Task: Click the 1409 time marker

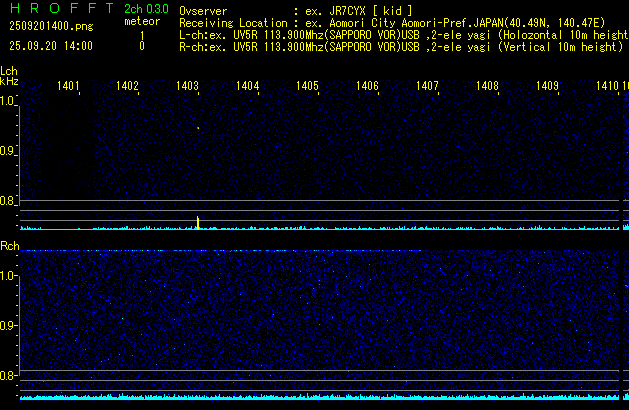Action: (547, 86)
